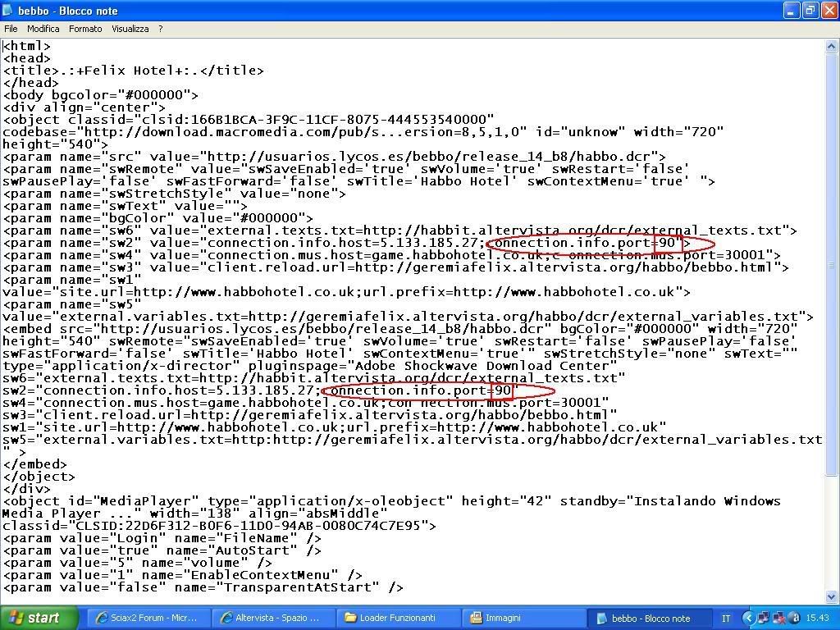This screenshot has height=630, width=840.
Task: Click the <object id="MediaPlayer" line
Action: 391,502
